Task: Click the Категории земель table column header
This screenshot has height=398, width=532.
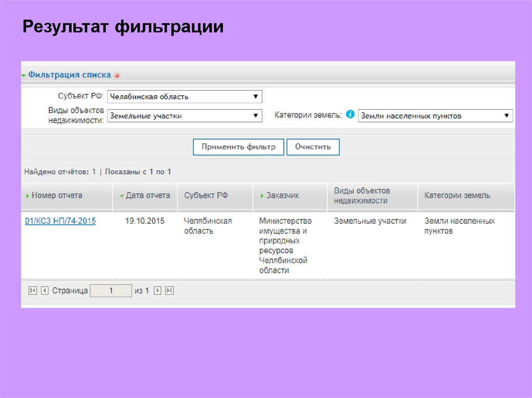Action: click(457, 196)
